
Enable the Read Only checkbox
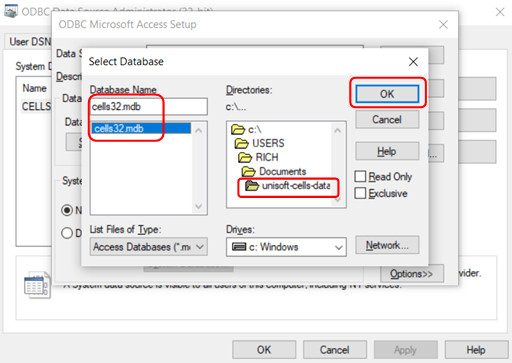(360, 176)
